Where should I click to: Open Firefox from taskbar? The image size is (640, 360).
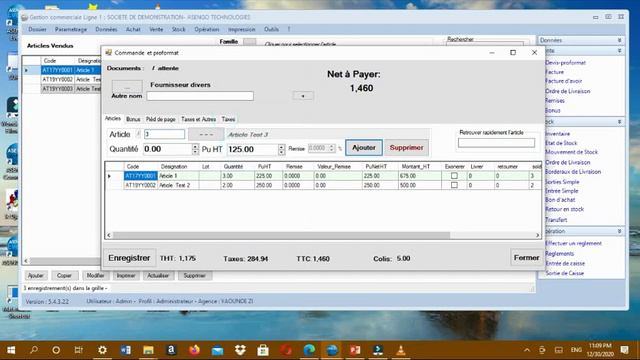[194, 350]
